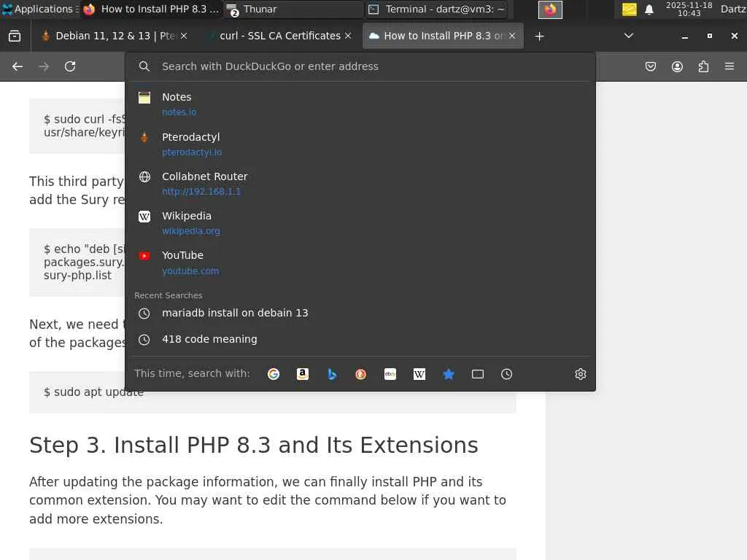Open Firefox account icon
Viewport: 747px width, 560px height.
tap(677, 66)
